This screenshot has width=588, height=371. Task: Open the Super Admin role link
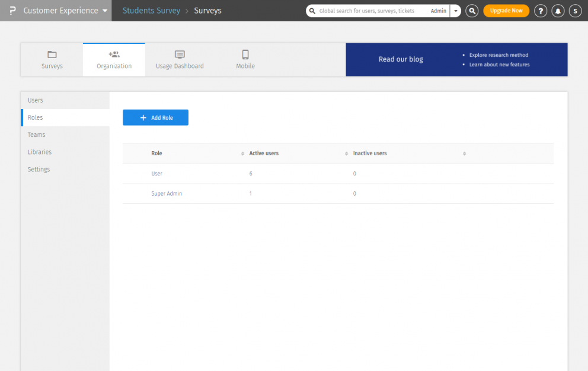tap(167, 193)
